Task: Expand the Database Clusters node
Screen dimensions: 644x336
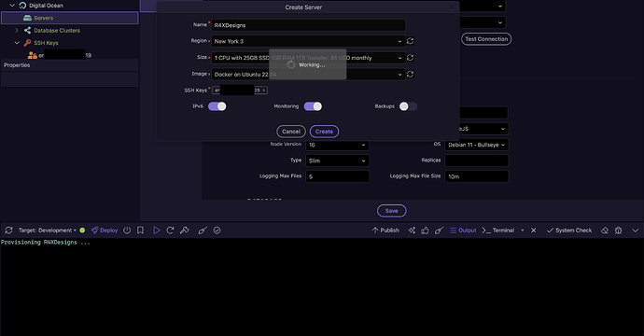Action: pos(17,31)
